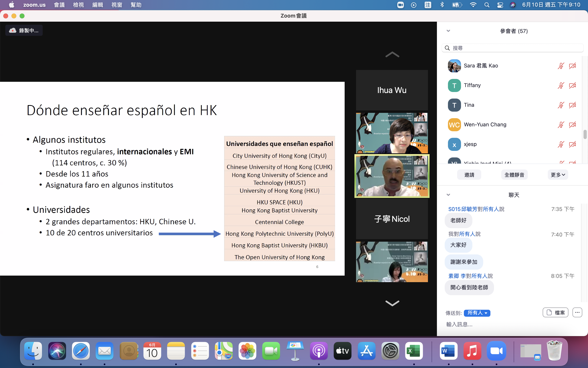Open the 視窗 menu

click(117, 5)
